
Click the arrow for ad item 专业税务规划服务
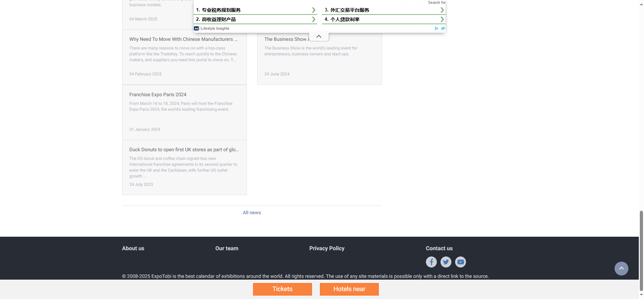coord(313,10)
